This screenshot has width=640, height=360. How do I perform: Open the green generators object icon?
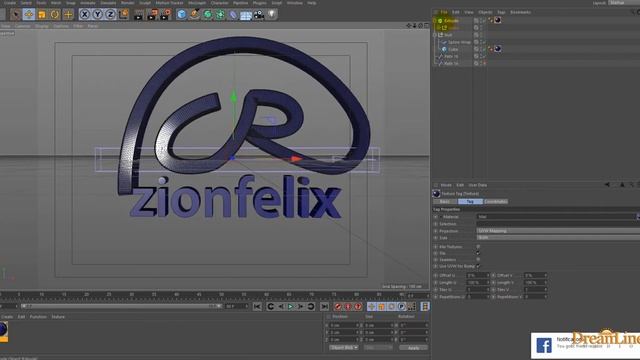(208, 15)
